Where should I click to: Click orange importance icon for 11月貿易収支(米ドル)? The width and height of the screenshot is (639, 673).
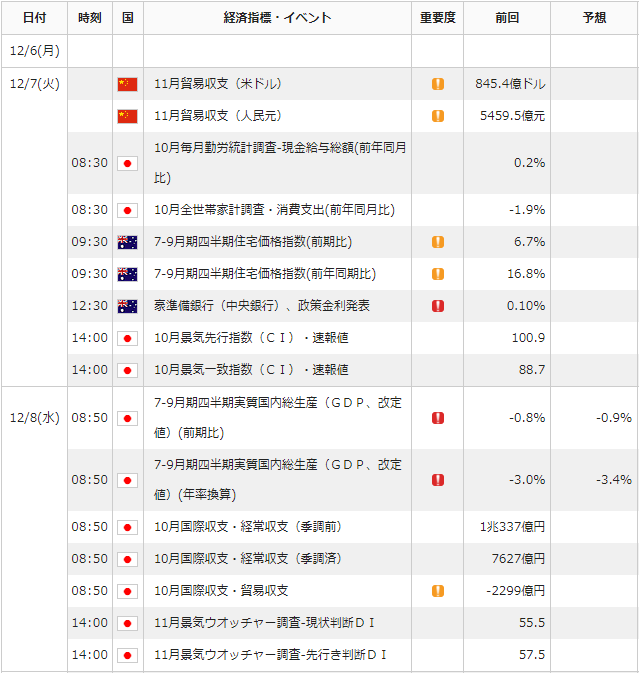click(x=438, y=84)
